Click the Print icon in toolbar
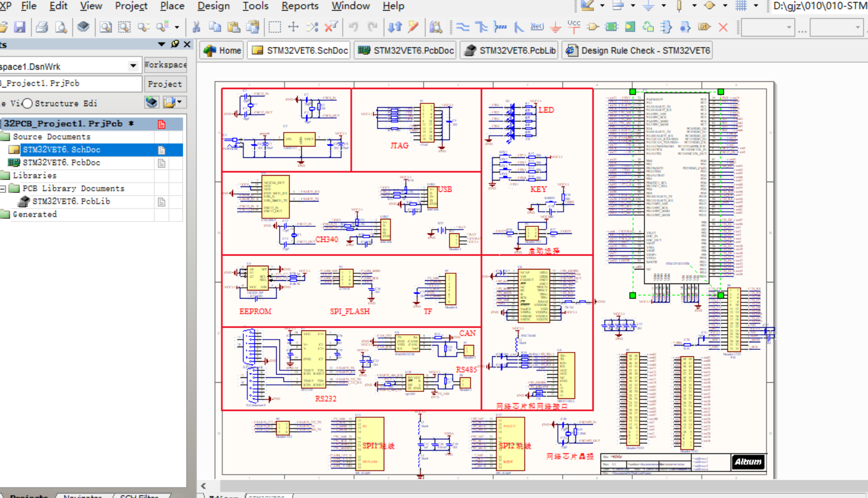868x498 pixels. point(42,27)
